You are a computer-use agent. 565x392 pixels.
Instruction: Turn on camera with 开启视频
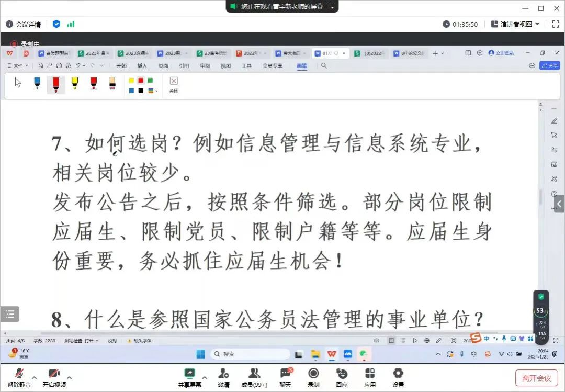[x=54, y=377]
